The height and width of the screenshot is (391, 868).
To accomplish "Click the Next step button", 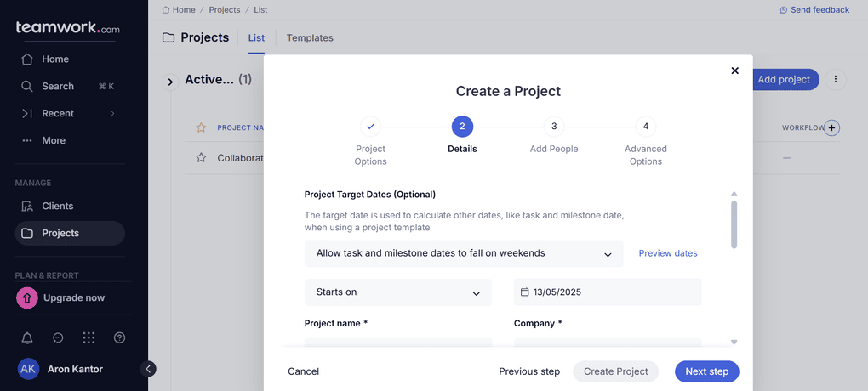I will (707, 371).
